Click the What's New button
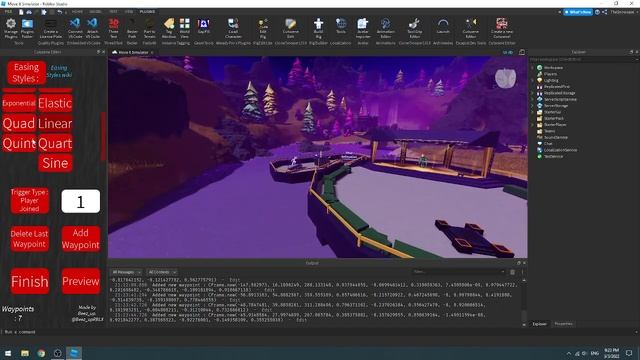The image size is (640, 360). (578, 12)
